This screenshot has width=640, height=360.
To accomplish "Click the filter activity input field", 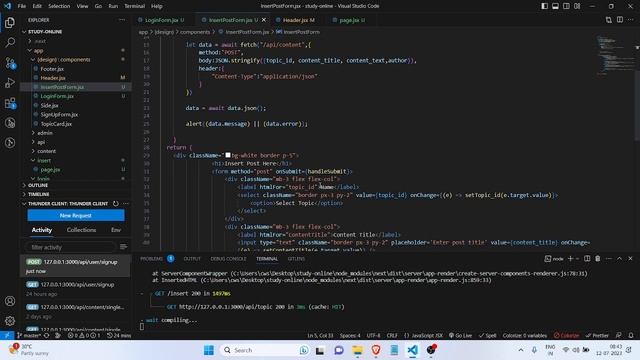I will pos(70,247).
